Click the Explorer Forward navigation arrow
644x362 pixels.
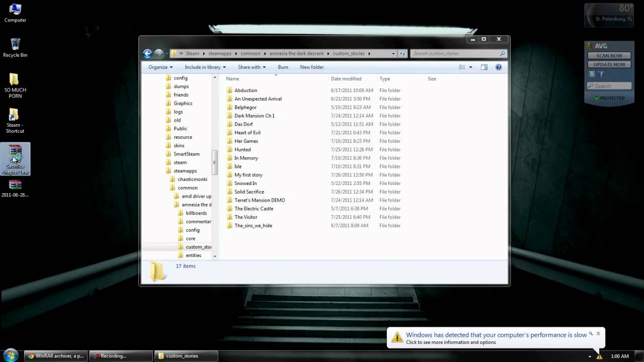(159, 53)
